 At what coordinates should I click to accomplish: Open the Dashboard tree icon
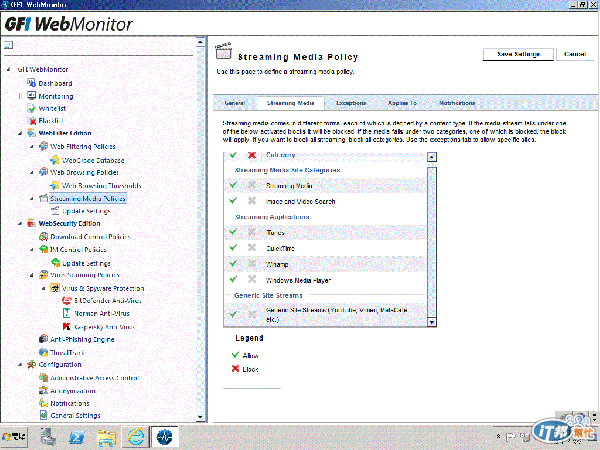click(x=31, y=83)
